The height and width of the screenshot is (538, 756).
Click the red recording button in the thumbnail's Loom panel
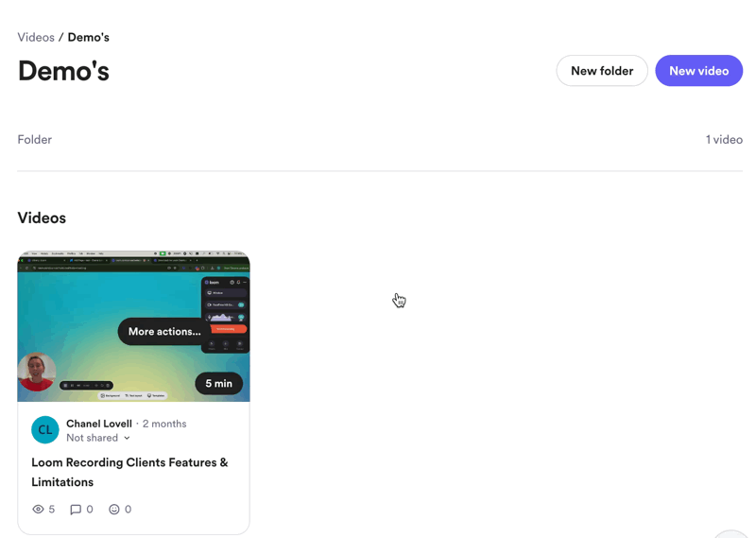[229, 329]
